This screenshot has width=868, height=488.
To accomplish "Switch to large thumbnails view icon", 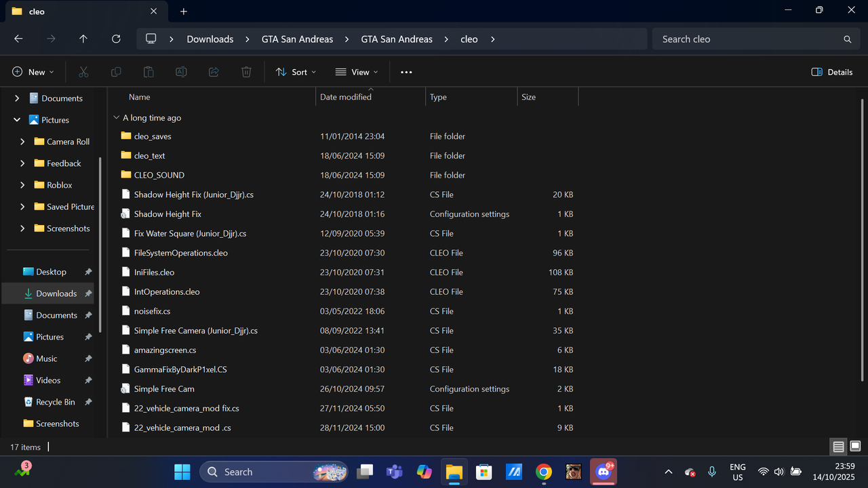I will pyautogui.click(x=855, y=447).
